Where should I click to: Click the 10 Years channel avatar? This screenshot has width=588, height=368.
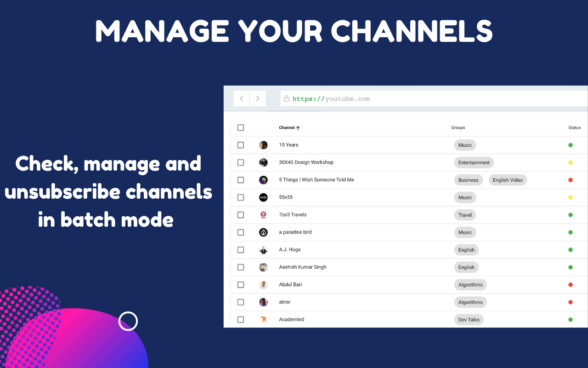263,145
